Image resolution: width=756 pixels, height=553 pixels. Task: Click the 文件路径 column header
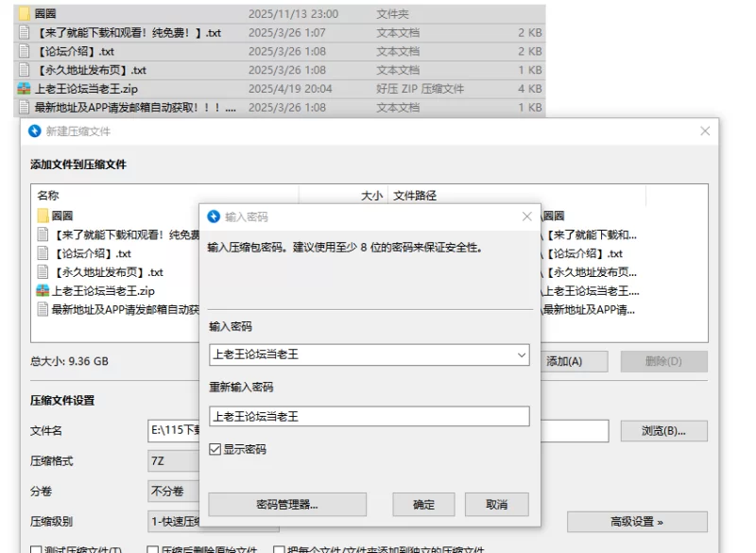point(416,196)
